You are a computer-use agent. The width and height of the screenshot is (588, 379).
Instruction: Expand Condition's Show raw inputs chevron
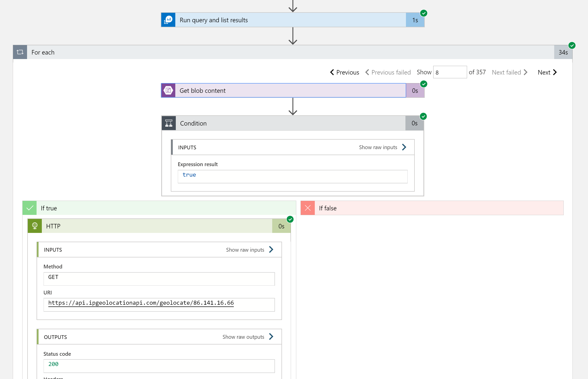(404, 147)
